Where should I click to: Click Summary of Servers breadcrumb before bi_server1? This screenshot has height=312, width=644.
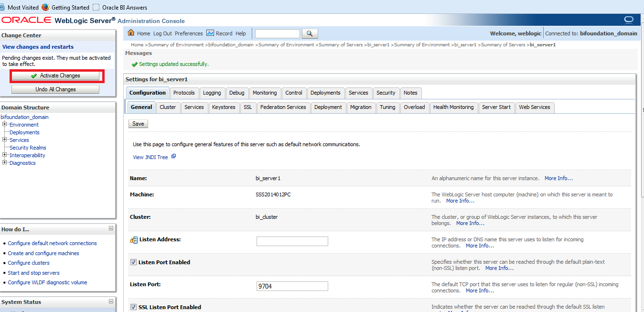[x=503, y=44]
